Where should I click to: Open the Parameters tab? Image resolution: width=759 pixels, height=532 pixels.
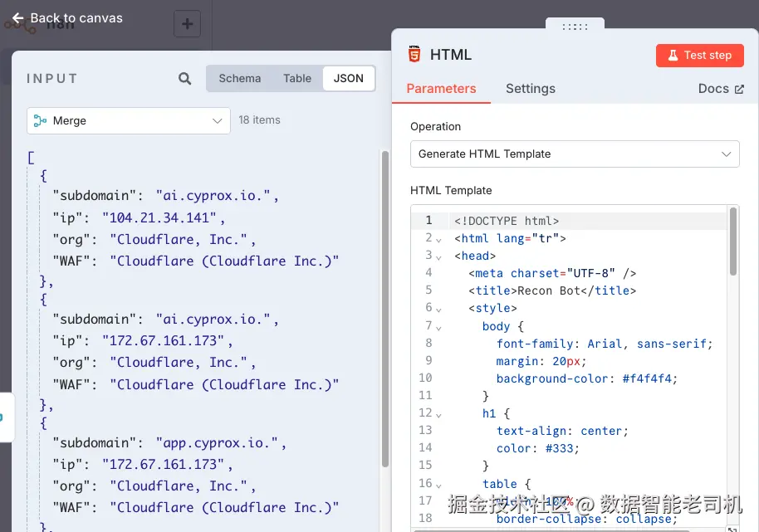tap(441, 89)
